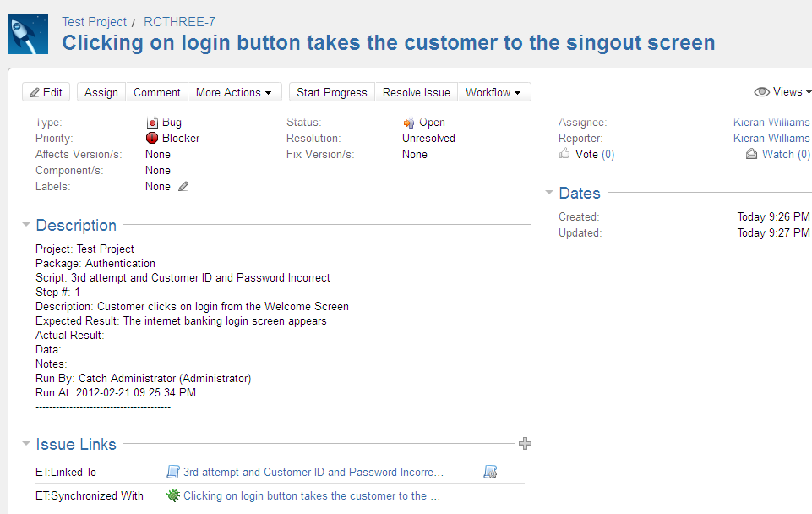Collapse the Dates section
The height and width of the screenshot is (514, 812).
pyautogui.click(x=549, y=193)
